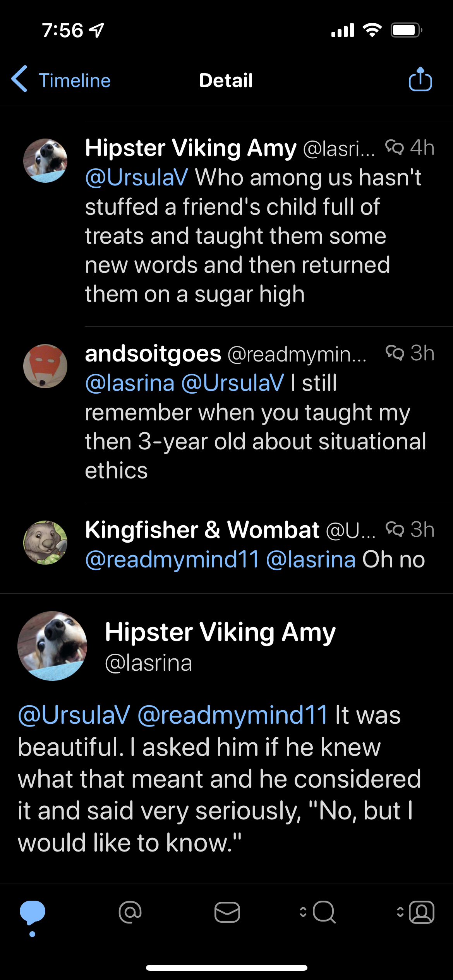Switch to the Mentions tab
Viewport: 453px width, 980px height.
click(x=130, y=912)
